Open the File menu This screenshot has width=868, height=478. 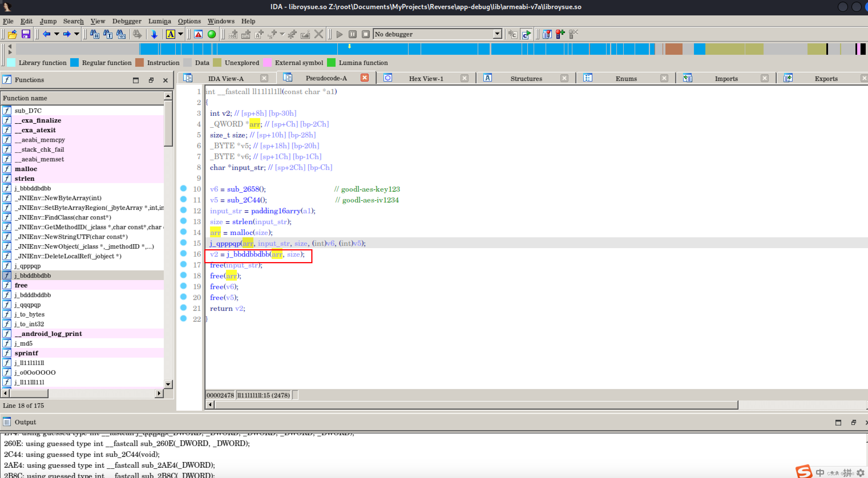[8, 21]
